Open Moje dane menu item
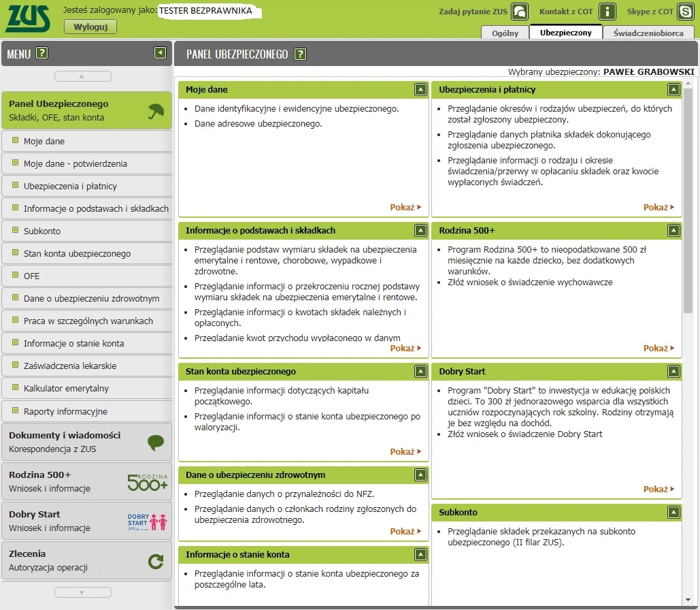700x610 pixels. pyautogui.click(x=87, y=141)
